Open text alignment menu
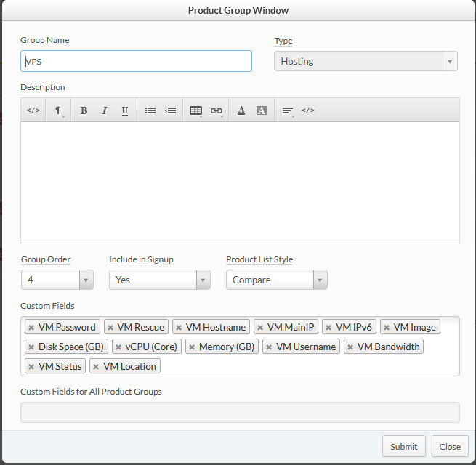 288,110
